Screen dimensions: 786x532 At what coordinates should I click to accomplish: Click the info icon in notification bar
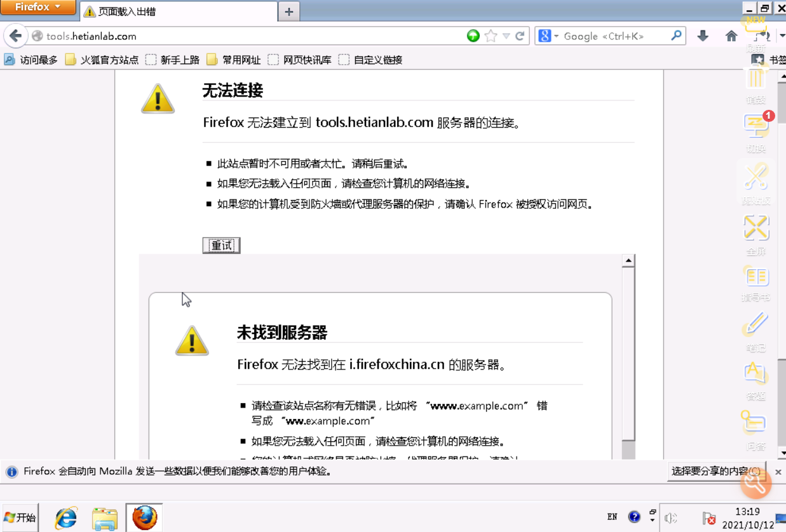11,472
